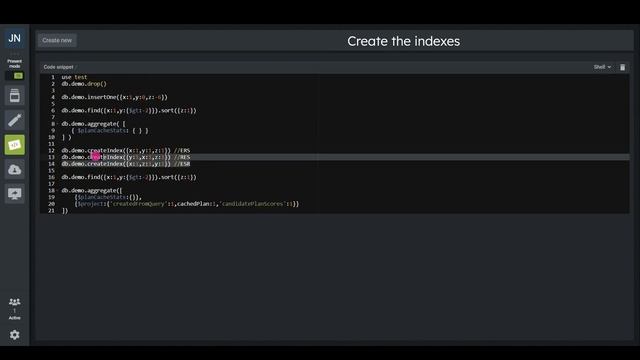Click the createIndex line ending //ESR
Viewport: 640px width, 360px height.
(x=126, y=164)
